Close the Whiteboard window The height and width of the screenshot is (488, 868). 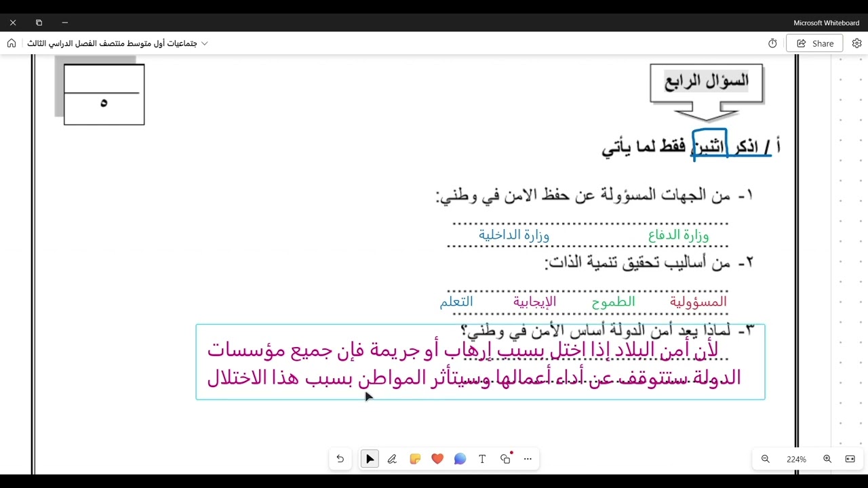click(x=13, y=22)
